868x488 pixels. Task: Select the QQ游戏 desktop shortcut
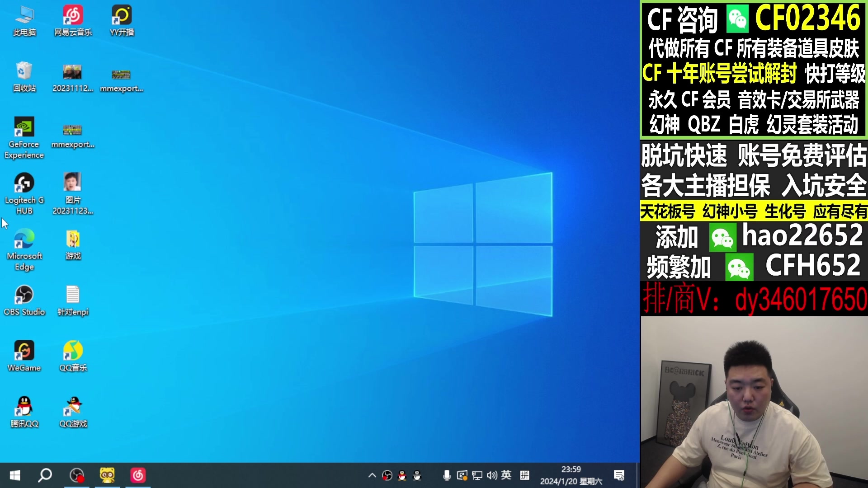[73, 412]
